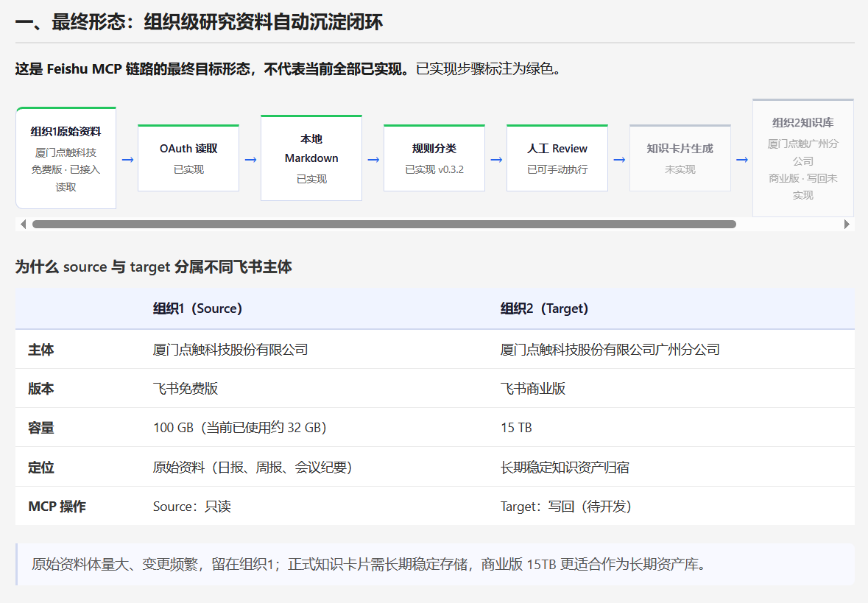Click the cell Target：写回 (待开发)

pyautogui.click(x=565, y=507)
